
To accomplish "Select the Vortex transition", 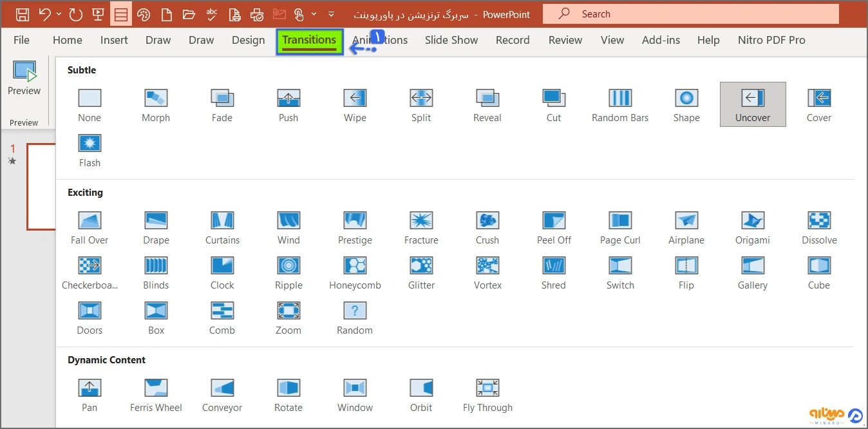I will [x=487, y=272].
